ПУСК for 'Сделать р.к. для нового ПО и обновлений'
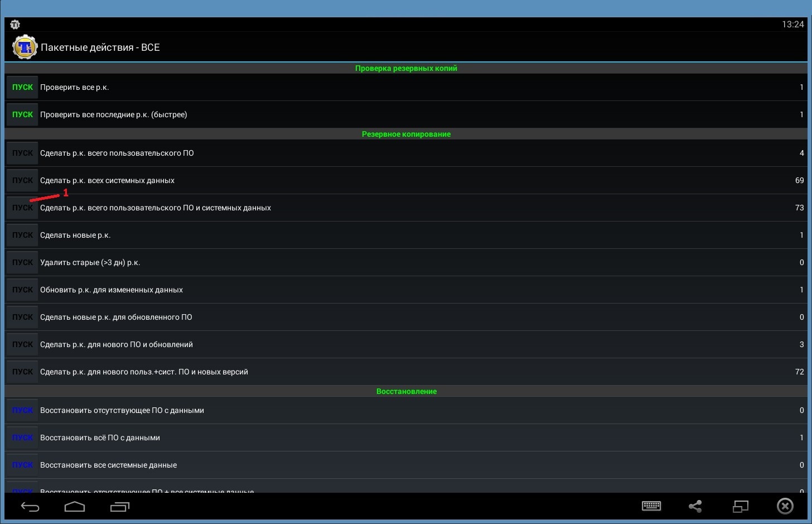The width and height of the screenshot is (812, 524). (x=22, y=344)
